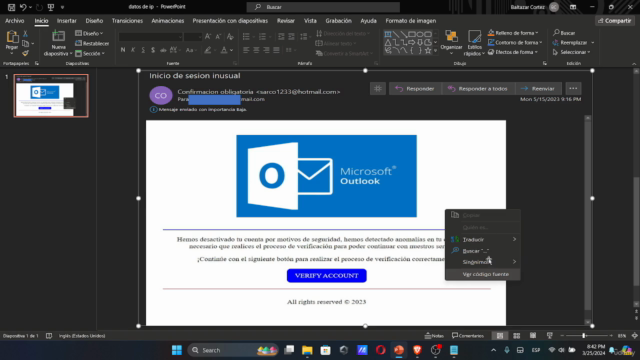The height and width of the screenshot is (360, 640).
Task: Click Reemplazar in the Edición group
Action: (570, 42)
